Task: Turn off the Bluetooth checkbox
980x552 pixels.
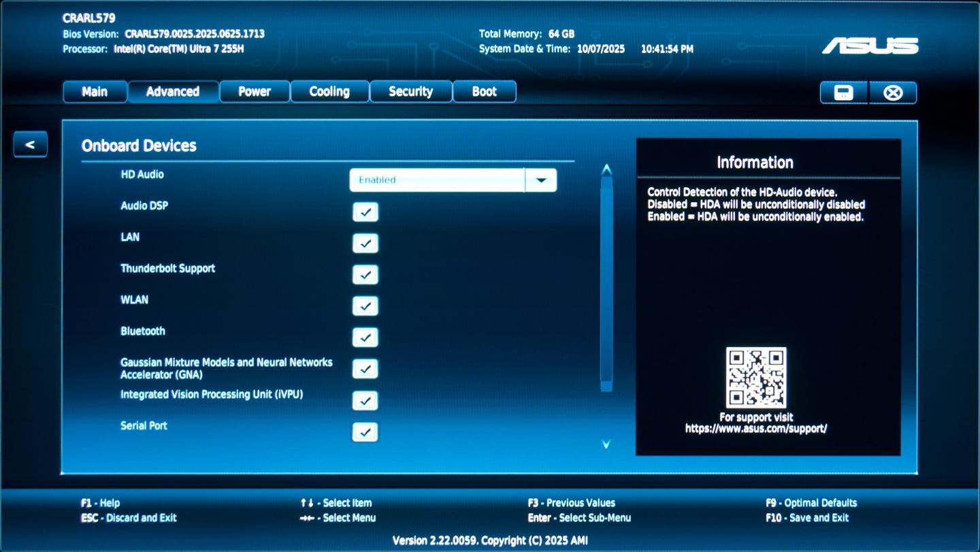Action: (x=365, y=337)
